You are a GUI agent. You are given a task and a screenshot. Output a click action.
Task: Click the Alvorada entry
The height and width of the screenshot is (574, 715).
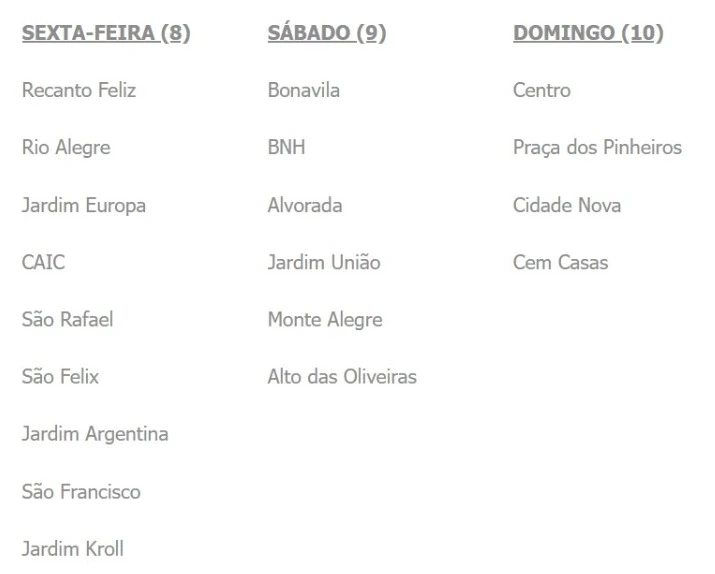[305, 206]
